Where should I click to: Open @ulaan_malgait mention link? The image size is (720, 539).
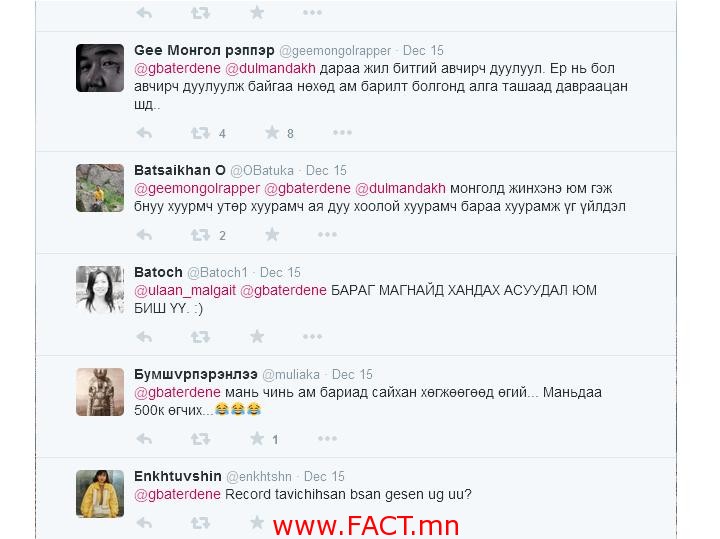pyautogui.click(x=185, y=291)
